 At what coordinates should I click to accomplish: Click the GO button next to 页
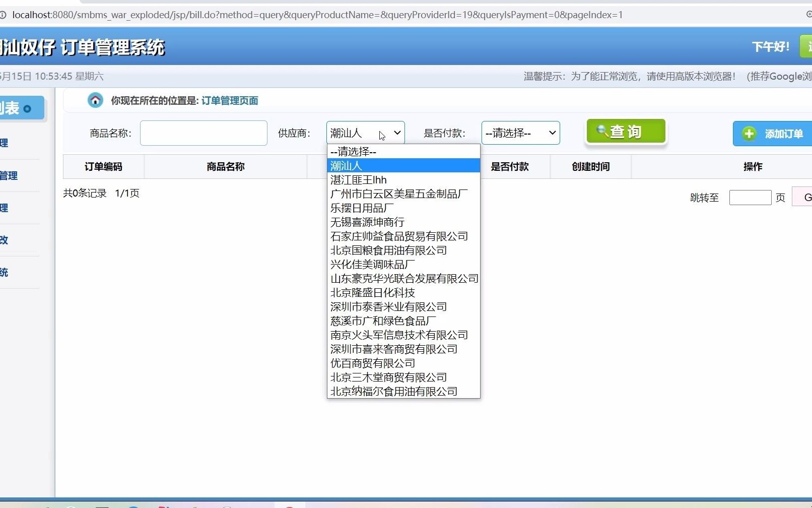click(802, 197)
